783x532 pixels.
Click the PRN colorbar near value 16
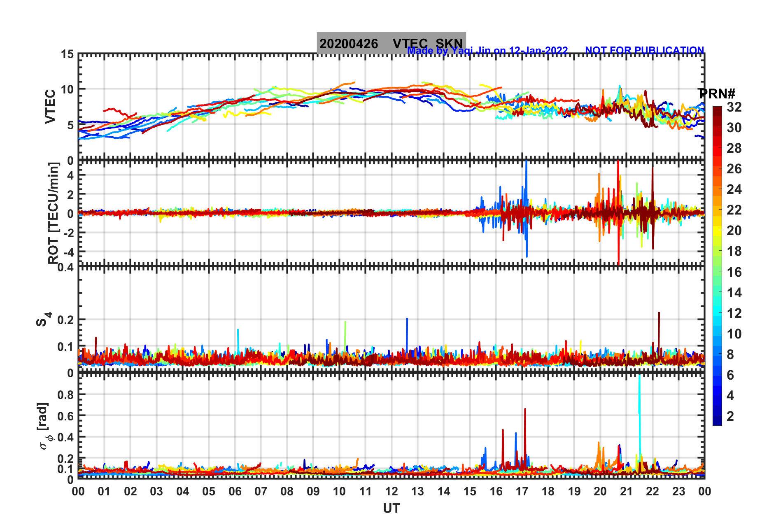pyautogui.click(x=717, y=272)
